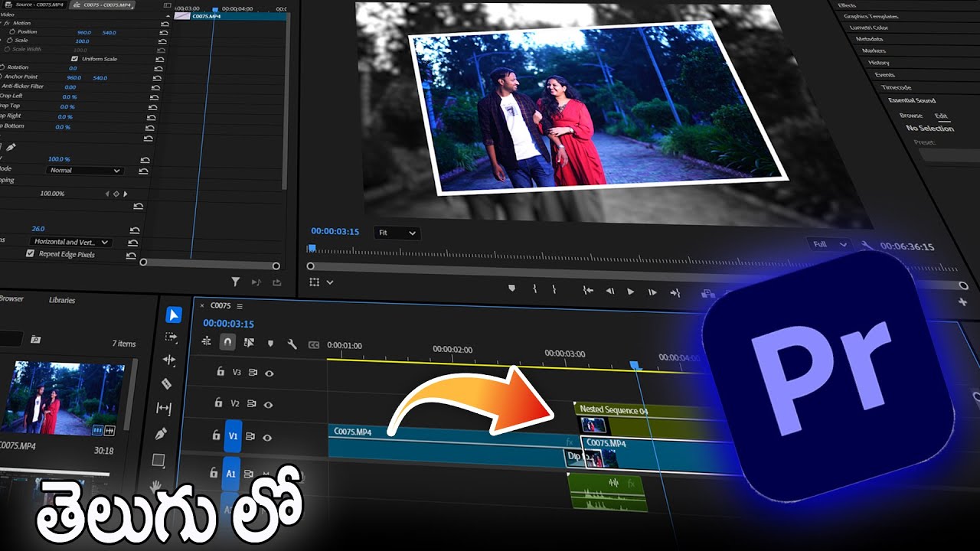Reset the Position parameter
The height and width of the screenshot is (551, 980).
[x=165, y=33]
